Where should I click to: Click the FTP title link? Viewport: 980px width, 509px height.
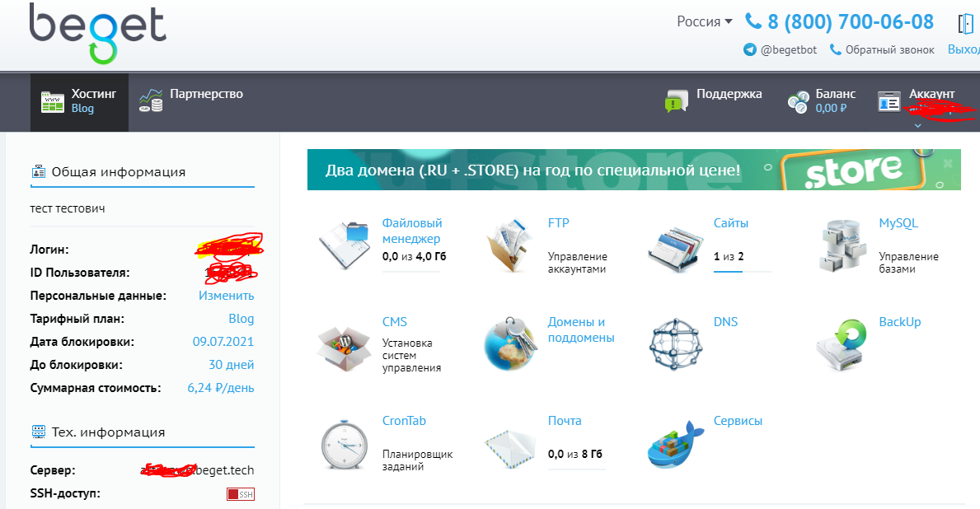tap(559, 223)
